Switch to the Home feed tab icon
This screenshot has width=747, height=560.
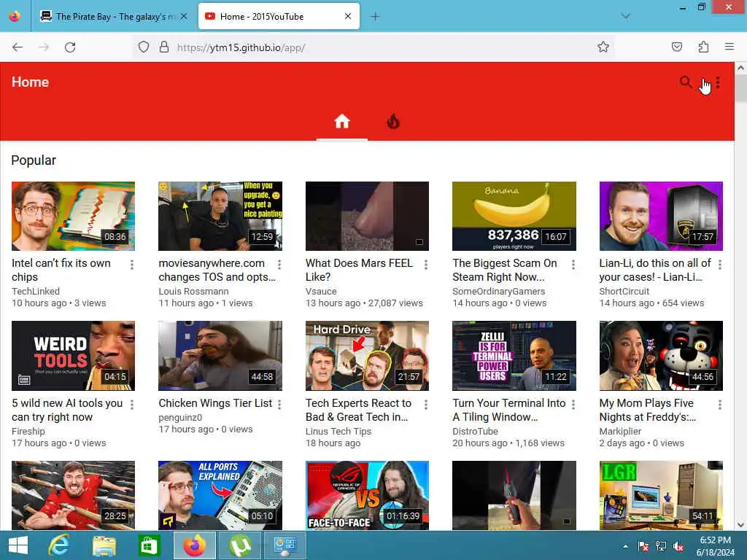tap(341, 122)
